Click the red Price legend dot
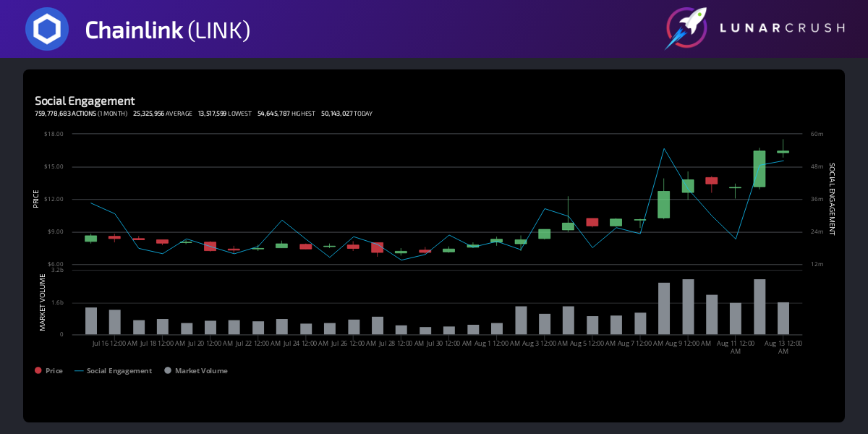The width and height of the screenshot is (868, 434). [x=38, y=370]
